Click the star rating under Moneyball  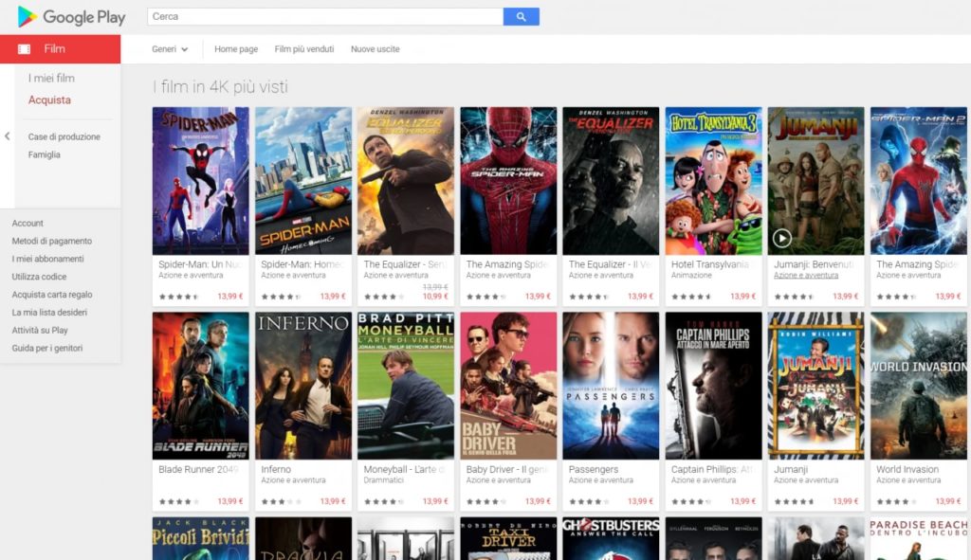pos(384,502)
